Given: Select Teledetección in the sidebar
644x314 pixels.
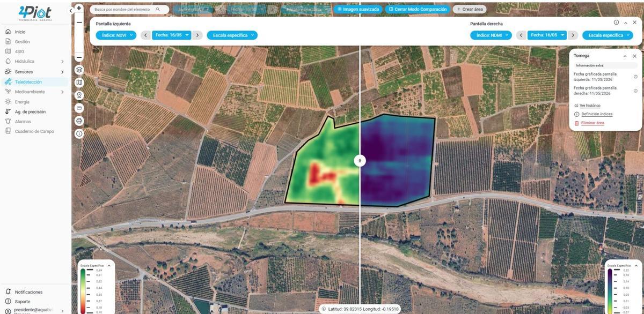Looking at the screenshot, I should (35, 82).
